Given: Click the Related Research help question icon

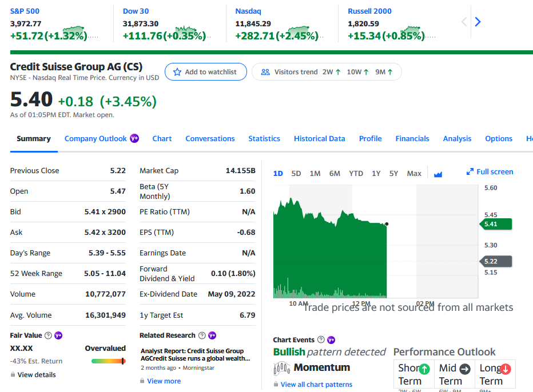Looking at the screenshot, I should pos(202,335).
